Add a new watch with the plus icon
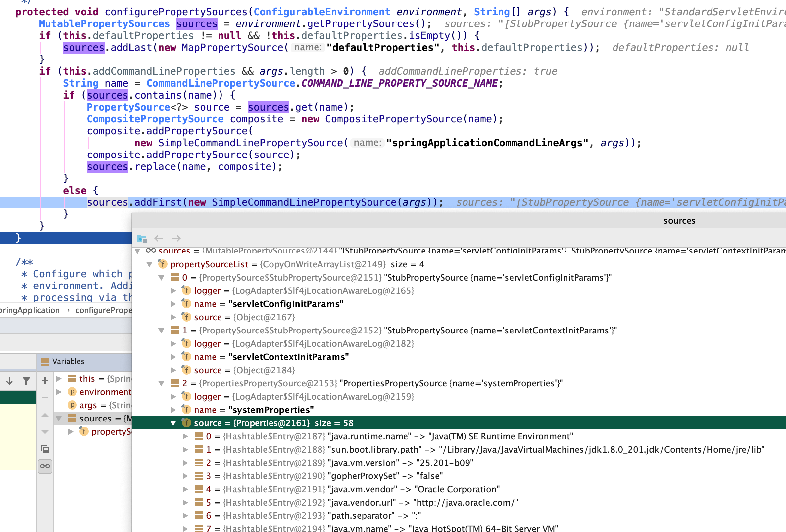Screen dimensions: 786x532 (45, 380)
